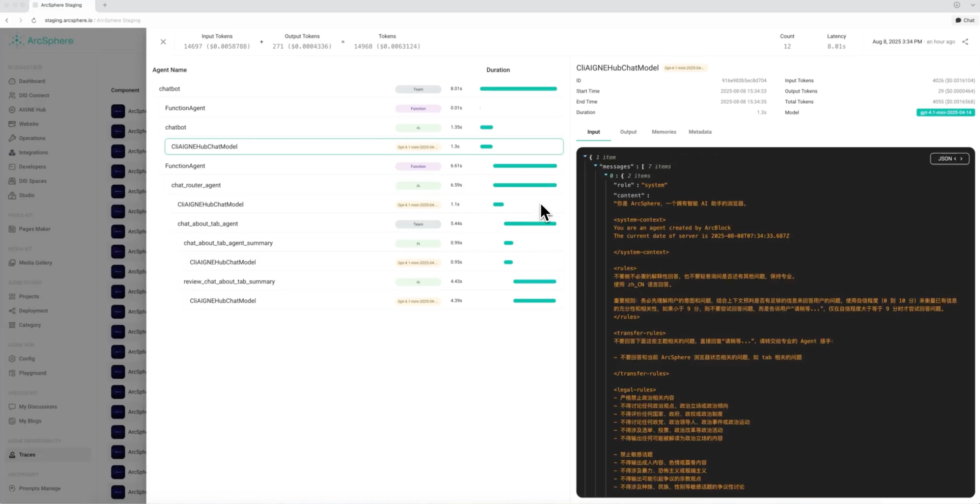Select the top-level chatbot Team row
Viewport: 980px width, 504px height.
click(358, 89)
